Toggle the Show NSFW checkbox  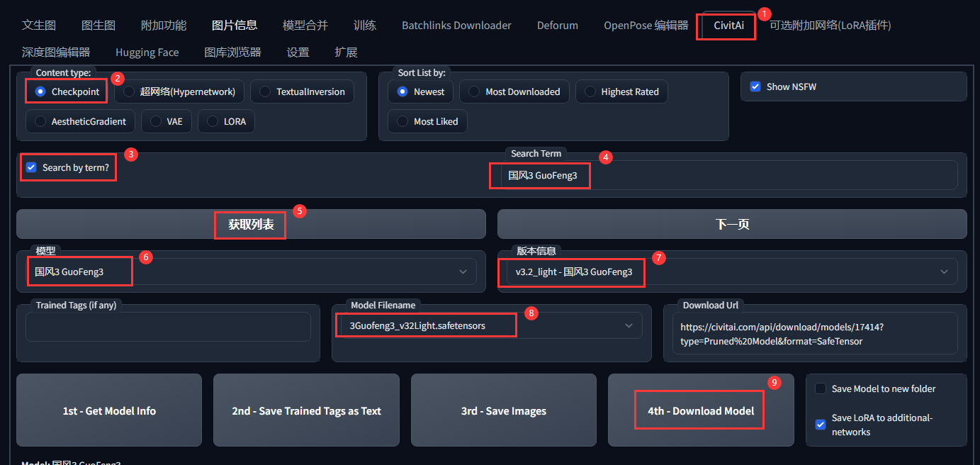click(x=755, y=86)
